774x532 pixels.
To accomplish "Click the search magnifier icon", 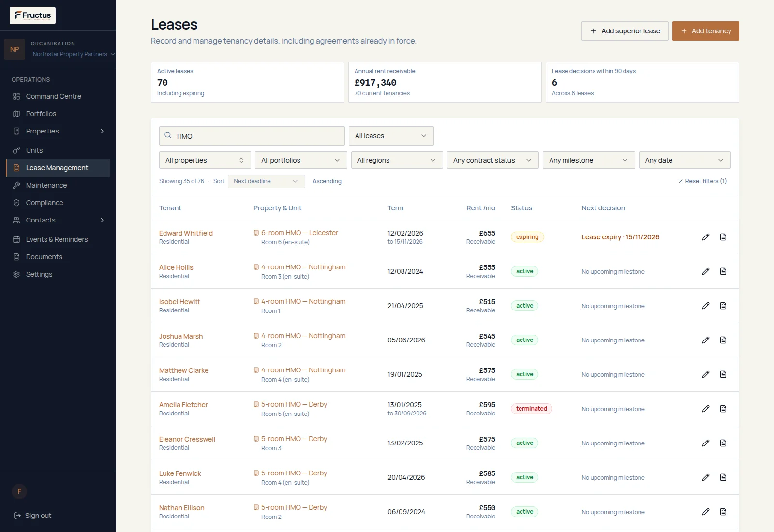I will pyautogui.click(x=168, y=135).
